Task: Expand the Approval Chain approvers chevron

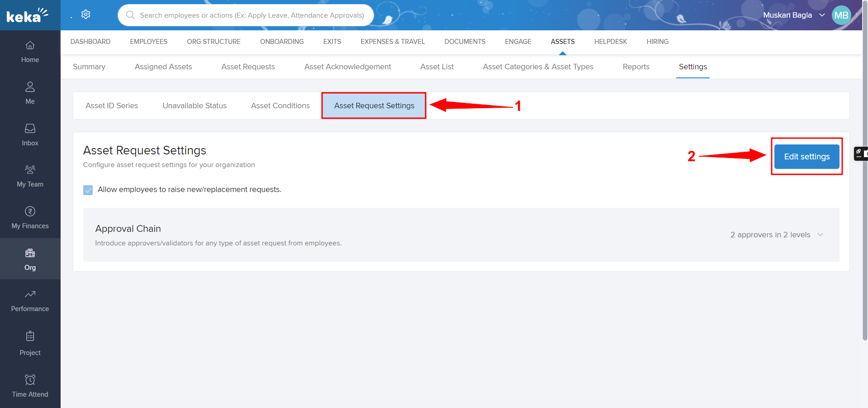Action: coord(821,235)
